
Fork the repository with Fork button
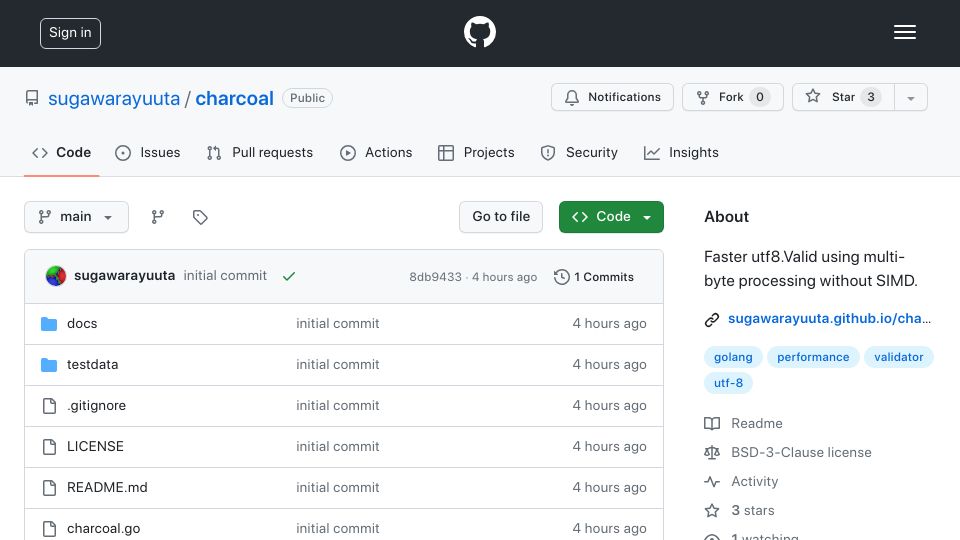(733, 97)
